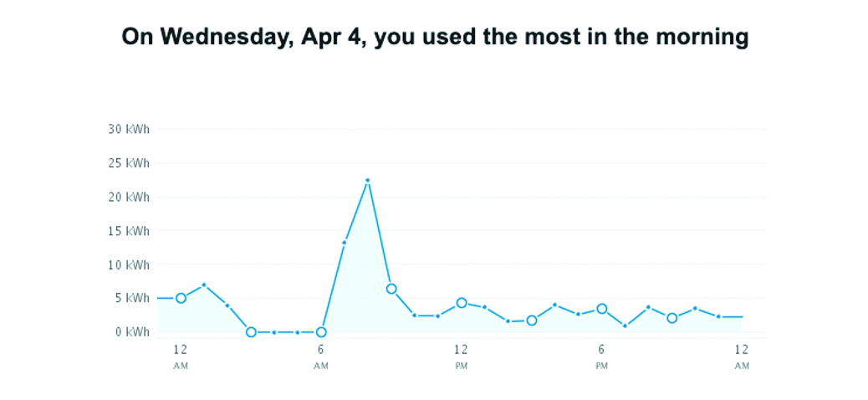Viewport: 868px width, 400px height.
Task: Click the 7 AM data point near 13 kWh
Action: point(344,243)
